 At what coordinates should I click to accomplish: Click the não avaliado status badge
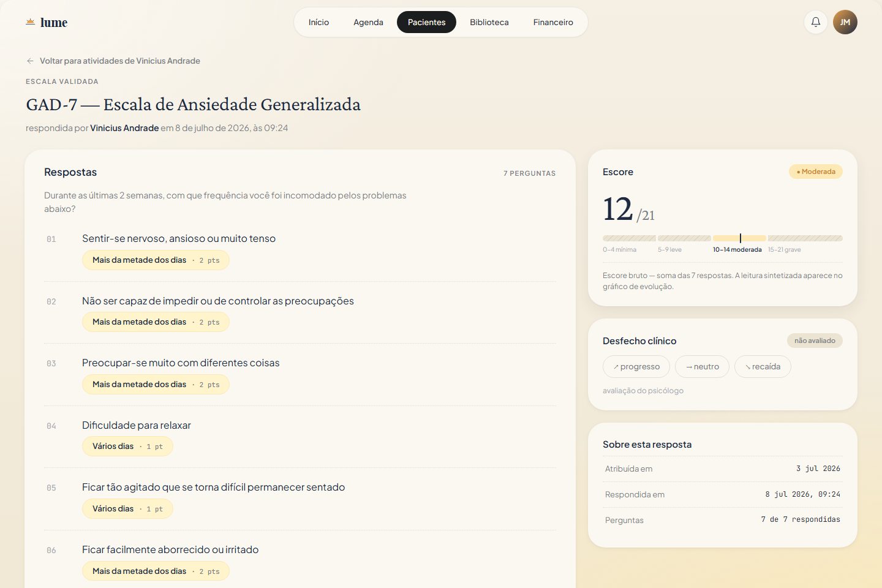tap(815, 341)
